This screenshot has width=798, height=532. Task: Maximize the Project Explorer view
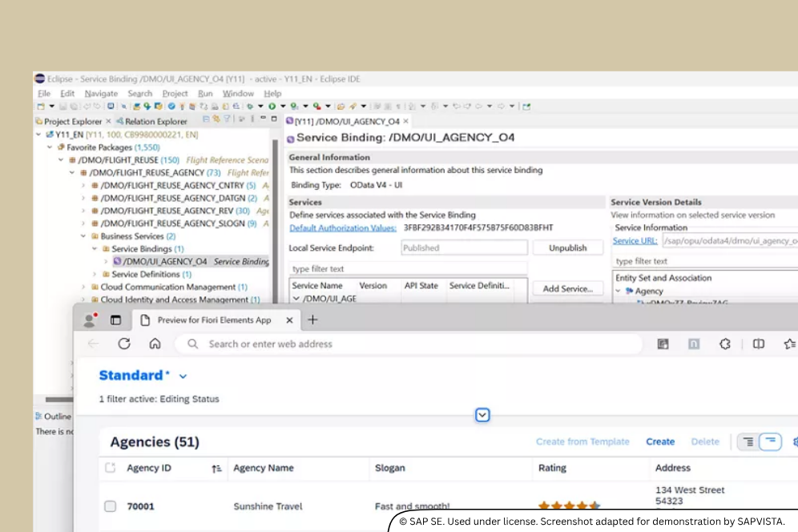pyautogui.click(x=274, y=119)
